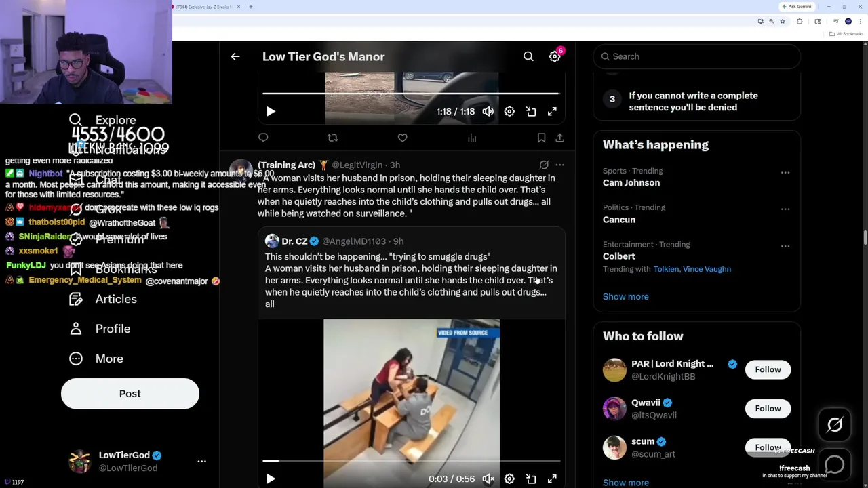Click the Post button

[x=130, y=394]
